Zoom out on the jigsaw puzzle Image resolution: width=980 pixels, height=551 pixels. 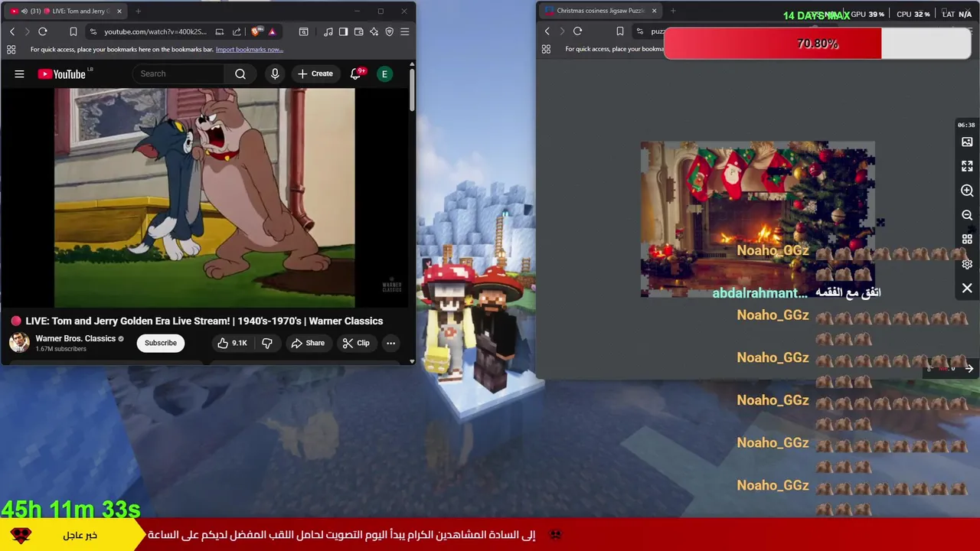point(967,215)
